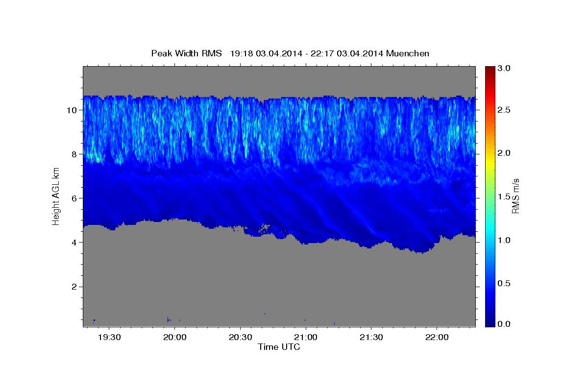
Task: Click the height tick label 4
Action: click(75, 242)
